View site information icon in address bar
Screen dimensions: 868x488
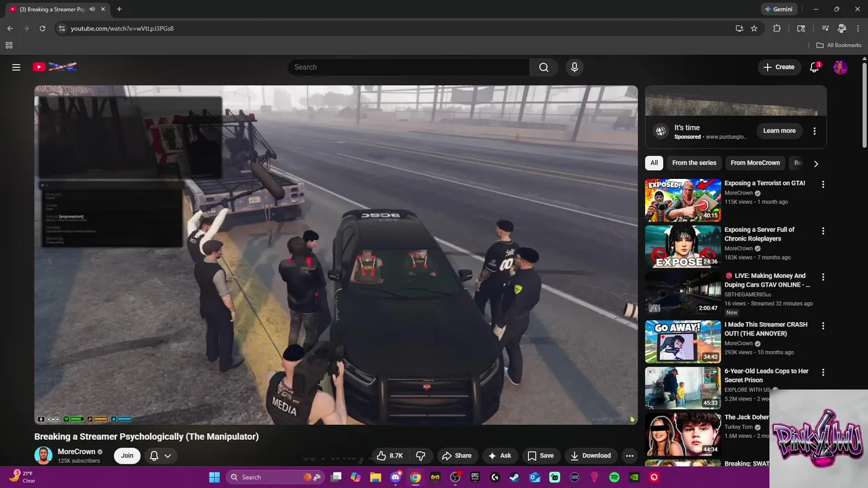click(x=61, y=28)
